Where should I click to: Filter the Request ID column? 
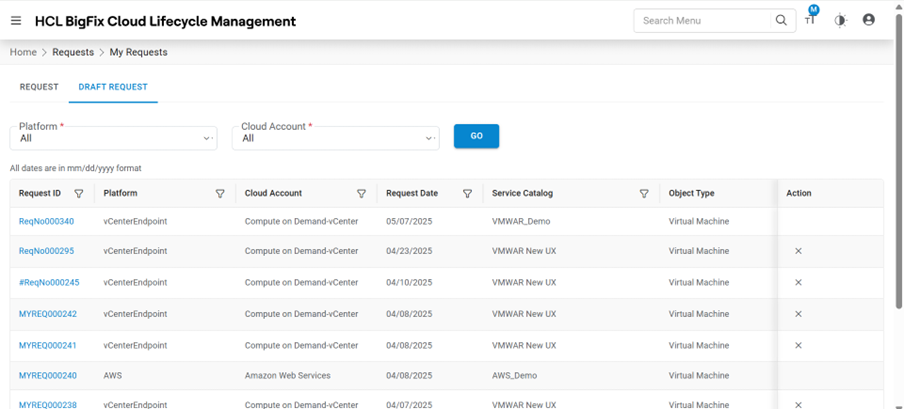79,194
